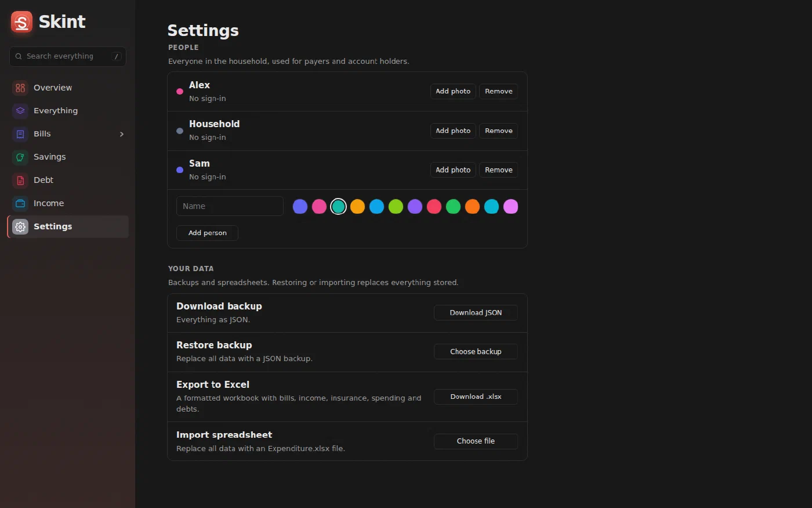The width and height of the screenshot is (812, 508).
Task: Click the Skint logo icon
Action: 21,22
